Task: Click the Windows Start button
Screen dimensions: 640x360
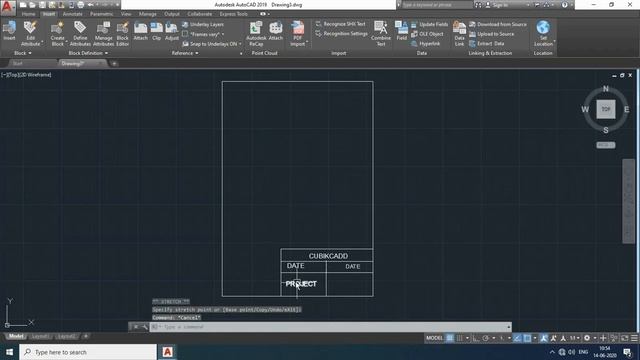Action: click(9, 352)
